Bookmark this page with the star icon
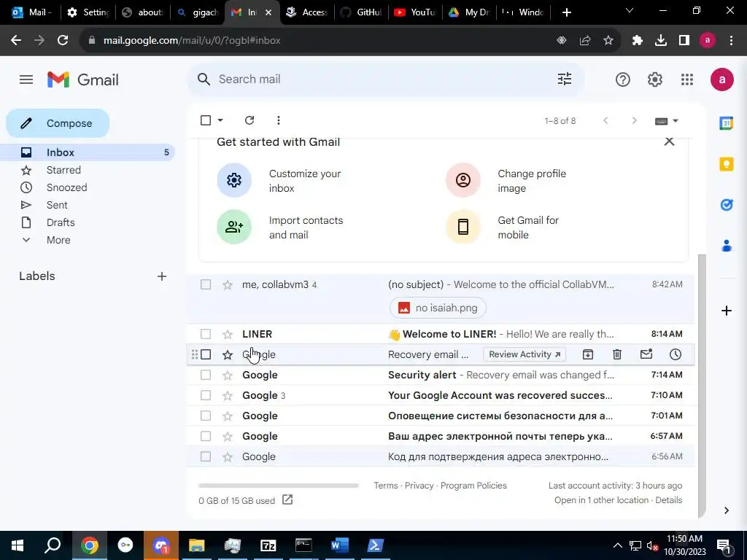 point(608,41)
